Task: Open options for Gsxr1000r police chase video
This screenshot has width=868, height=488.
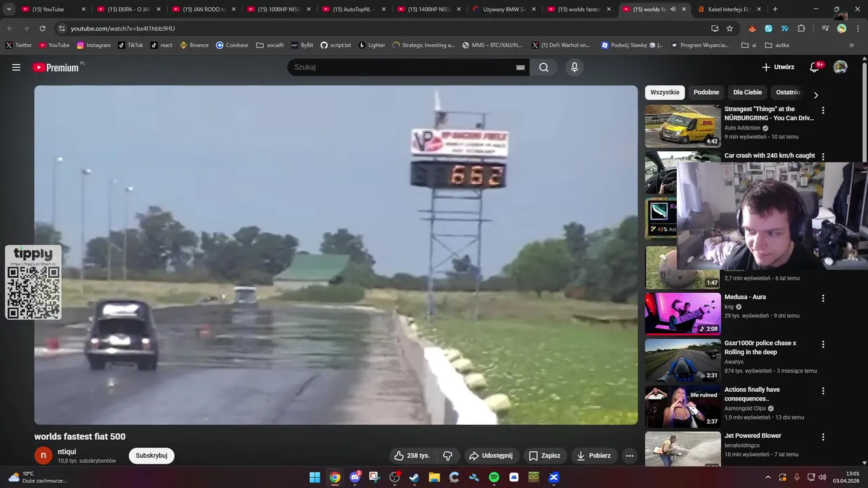Action: pyautogui.click(x=823, y=344)
